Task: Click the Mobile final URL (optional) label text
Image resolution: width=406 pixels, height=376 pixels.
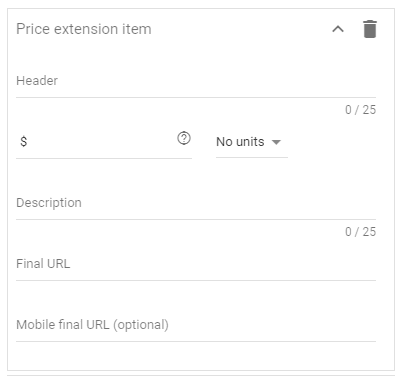Action: 92,325
